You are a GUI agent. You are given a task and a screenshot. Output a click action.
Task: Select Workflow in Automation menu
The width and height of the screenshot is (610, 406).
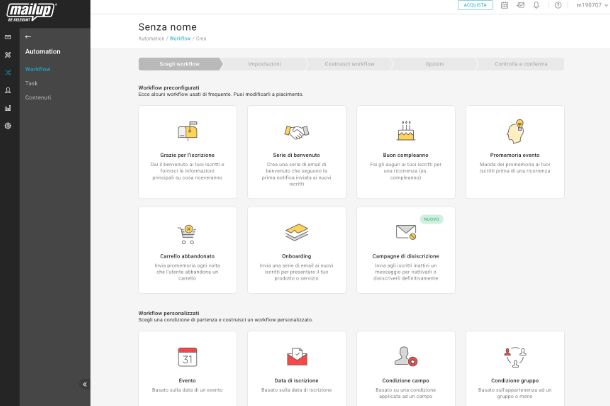pyautogui.click(x=37, y=69)
